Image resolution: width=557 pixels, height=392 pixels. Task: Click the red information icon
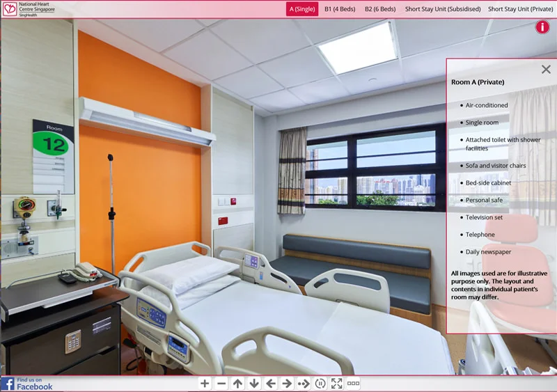(x=542, y=27)
